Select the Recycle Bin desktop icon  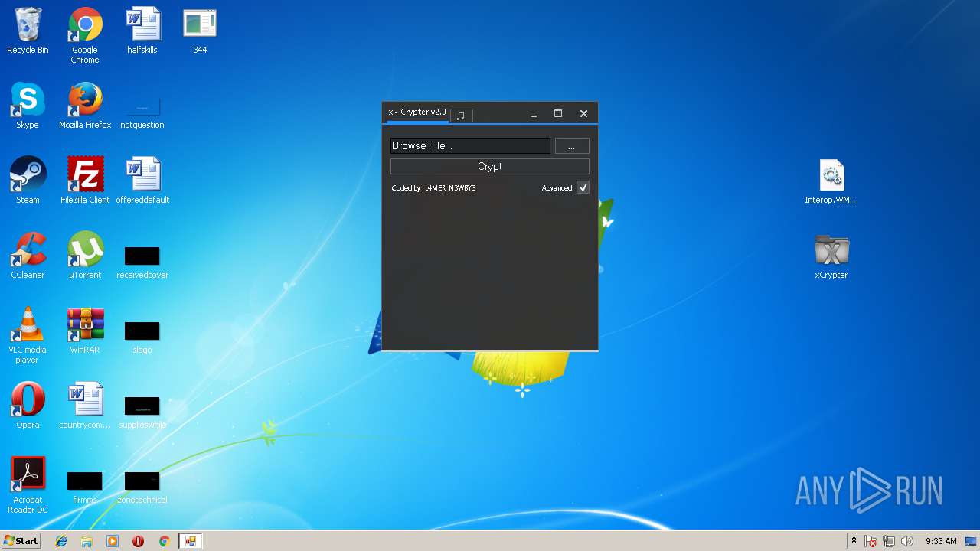tap(28, 31)
